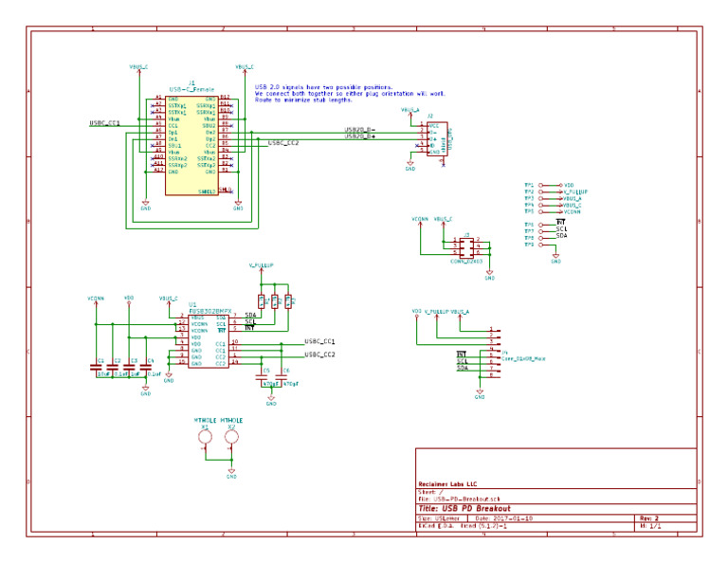Select USBC_CC2 label right of U1
The height and width of the screenshot is (563, 728).
click(319, 354)
